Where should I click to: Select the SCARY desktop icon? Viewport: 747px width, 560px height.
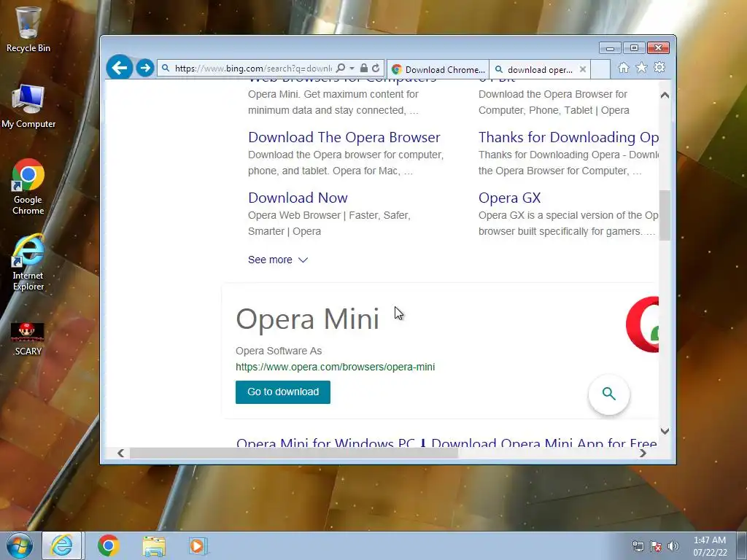point(28,339)
